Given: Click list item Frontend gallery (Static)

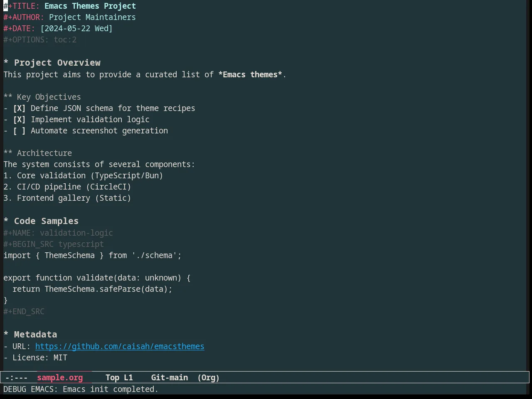Looking at the screenshot, I should click(x=67, y=198).
